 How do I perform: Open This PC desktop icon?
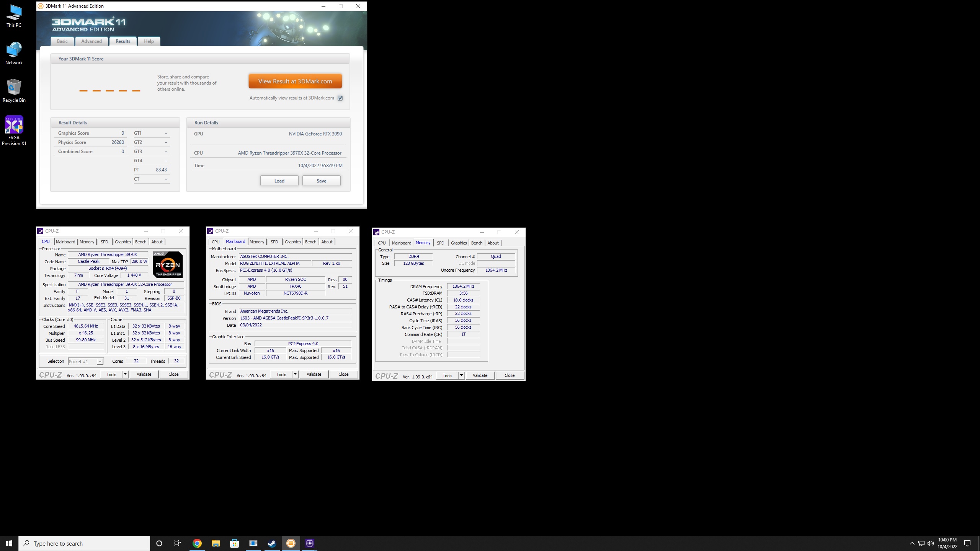[x=14, y=16]
